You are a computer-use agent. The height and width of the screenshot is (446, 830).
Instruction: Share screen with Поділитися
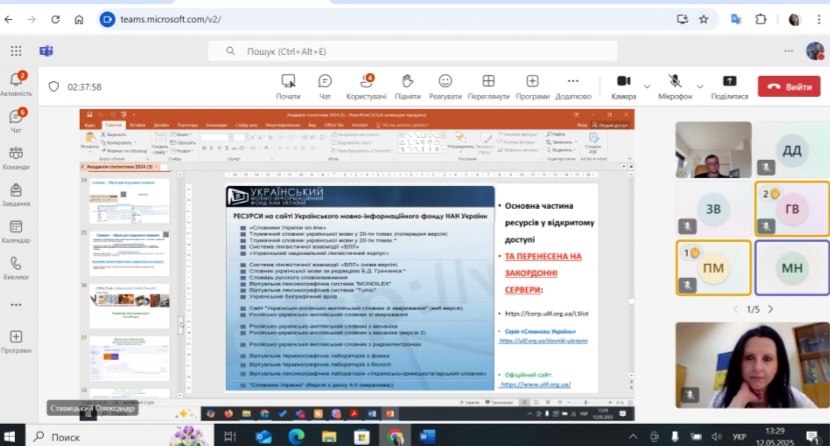(729, 85)
